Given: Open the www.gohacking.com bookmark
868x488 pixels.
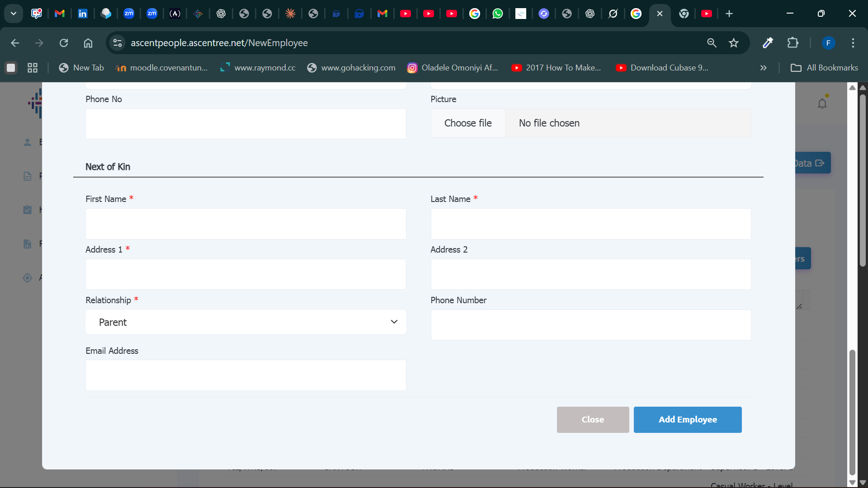Looking at the screenshot, I should 351,68.
